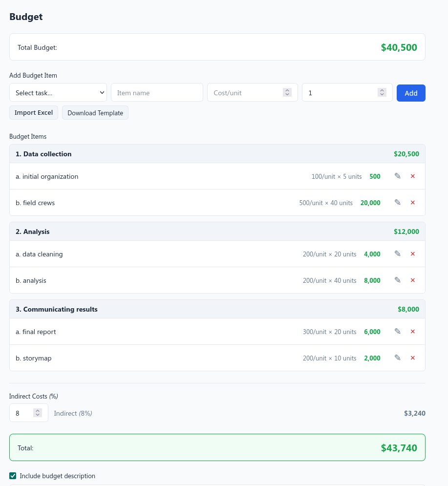The image size is (448, 486).
Task: Click the Cost/unit stepper arrows
Action: (287, 92)
